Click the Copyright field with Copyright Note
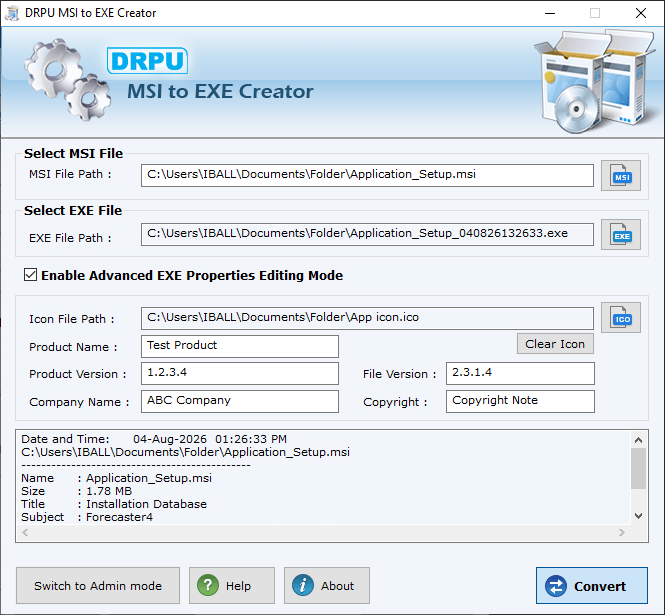This screenshot has height=615, width=665. click(x=520, y=401)
